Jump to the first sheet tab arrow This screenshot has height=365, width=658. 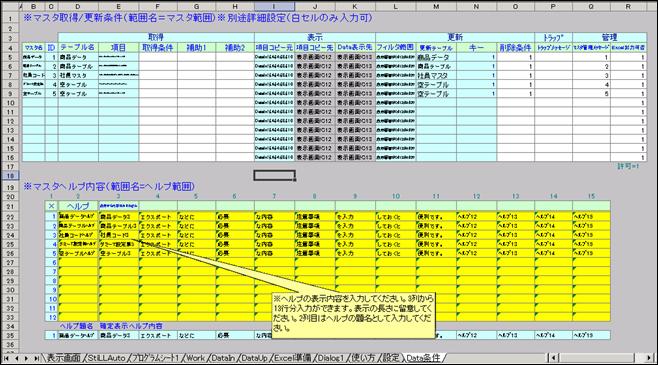pyautogui.click(x=6, y=358)
